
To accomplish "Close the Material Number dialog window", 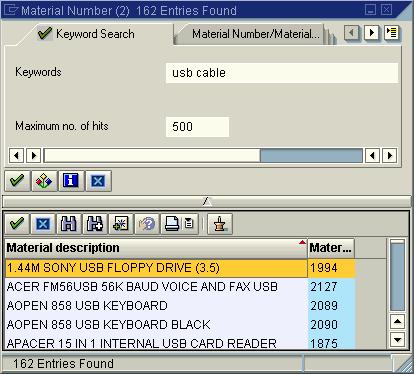I will (386, 10).
